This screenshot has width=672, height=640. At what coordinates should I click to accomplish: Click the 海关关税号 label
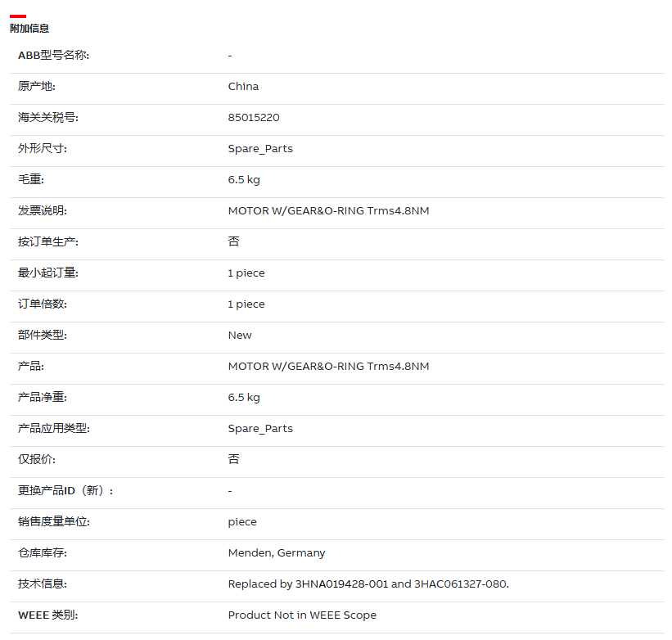48,117
